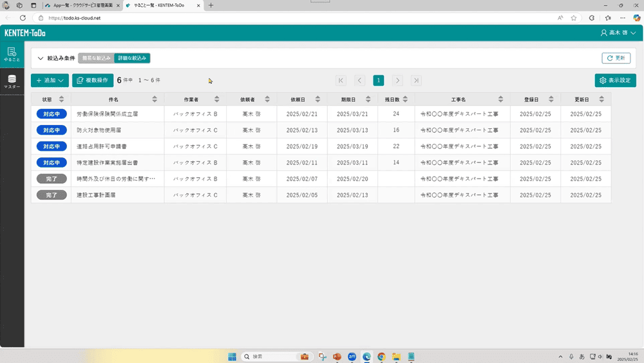Open Google Chrome from the taskbar
Viewport: 644px width, 363px height.
click(381, 357)
